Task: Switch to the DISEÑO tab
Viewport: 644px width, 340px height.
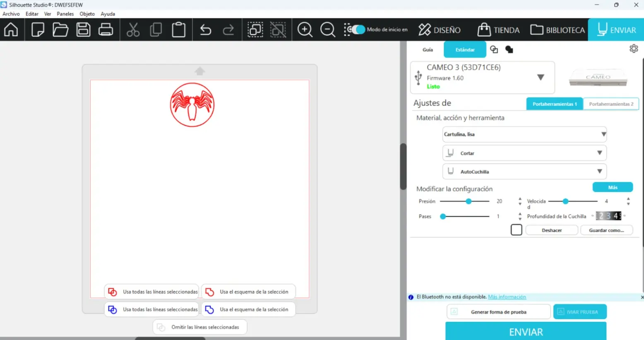Action: tap(440, 30)
